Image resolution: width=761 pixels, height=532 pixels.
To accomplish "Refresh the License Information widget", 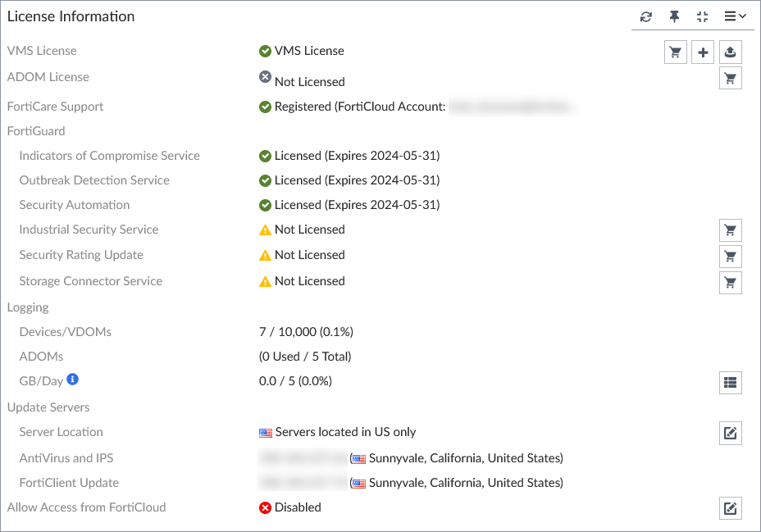I will [x=646, y=16].
